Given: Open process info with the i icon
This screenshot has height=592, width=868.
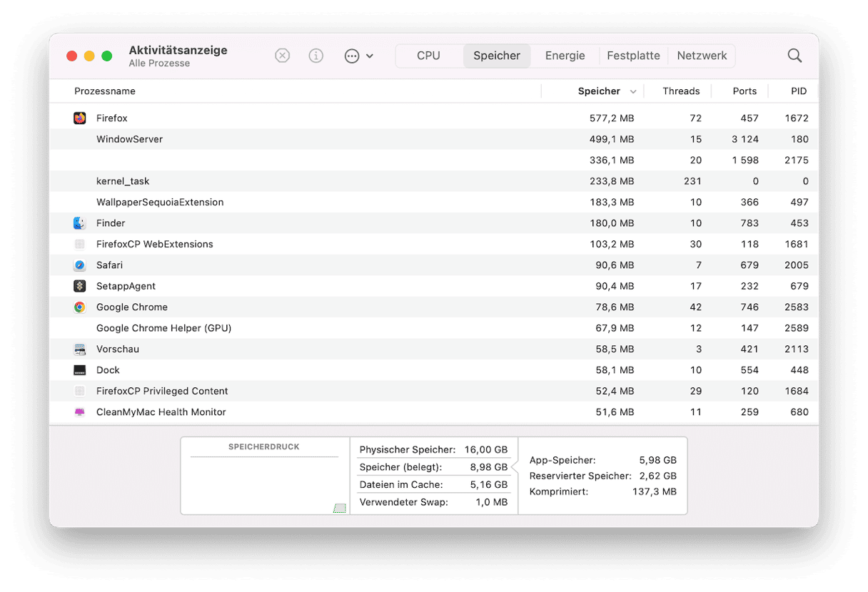Looking at the screenshot, I should coord(316,56).
